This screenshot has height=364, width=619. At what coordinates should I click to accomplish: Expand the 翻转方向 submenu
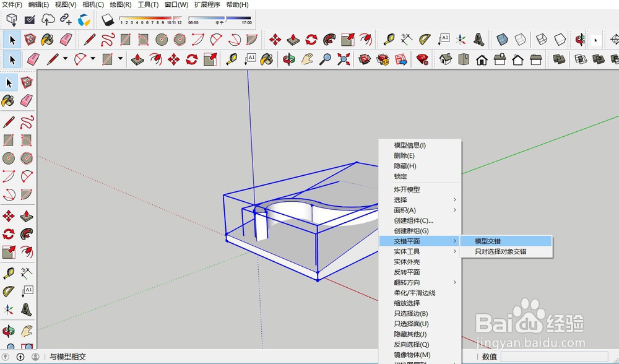(420, 282)
